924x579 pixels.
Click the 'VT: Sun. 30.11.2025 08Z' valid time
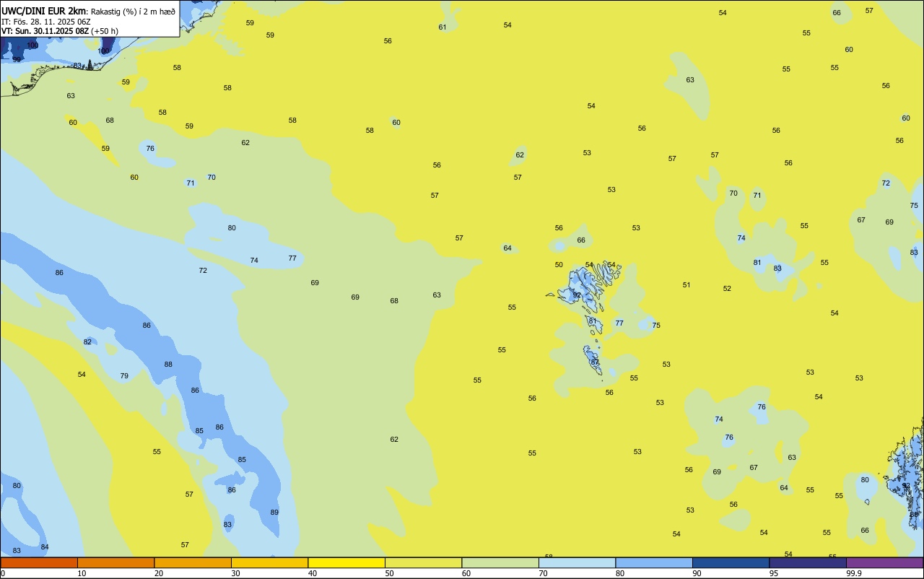tap(45, 31)
